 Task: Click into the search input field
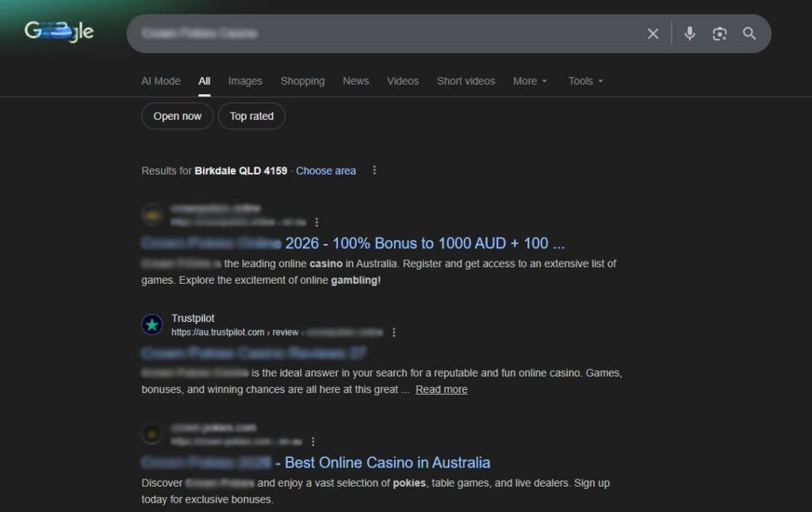pos(381,33)
